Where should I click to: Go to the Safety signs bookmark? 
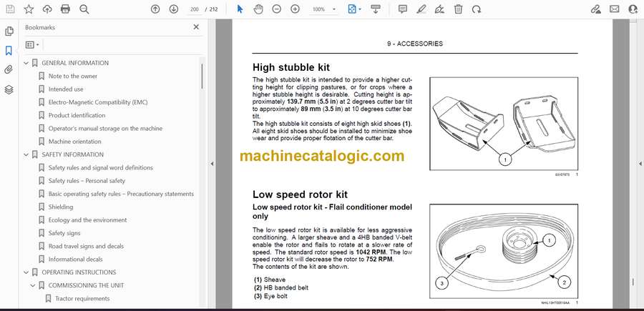click(64, 233)
